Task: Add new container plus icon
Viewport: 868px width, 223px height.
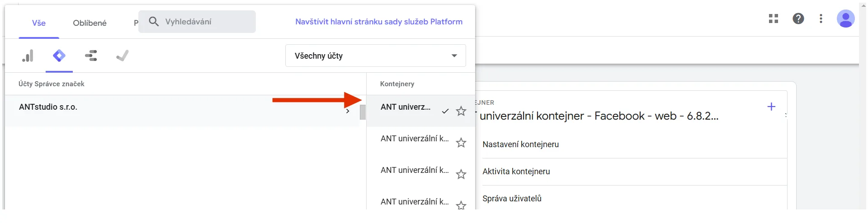Action: click(772, 107)
